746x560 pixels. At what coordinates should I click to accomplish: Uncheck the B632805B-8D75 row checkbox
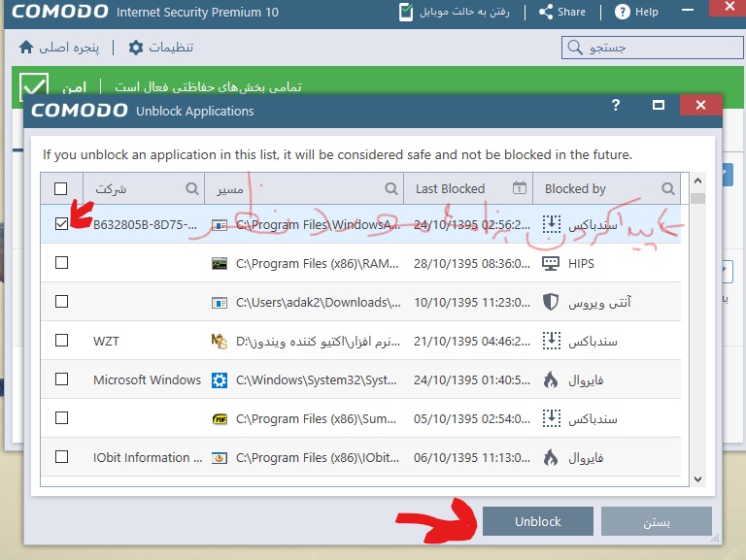tap(61, 223)
